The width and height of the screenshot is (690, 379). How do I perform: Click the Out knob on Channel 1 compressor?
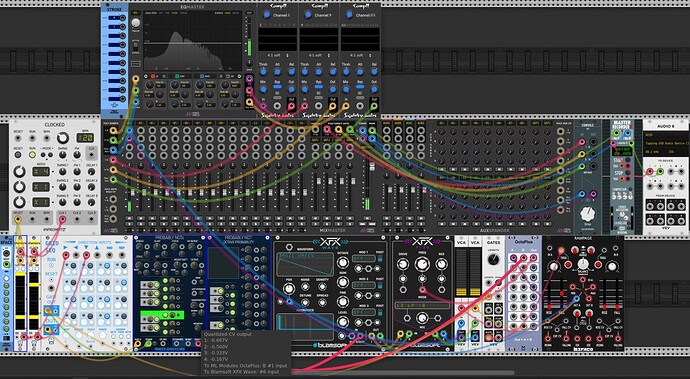coord(291,89)
